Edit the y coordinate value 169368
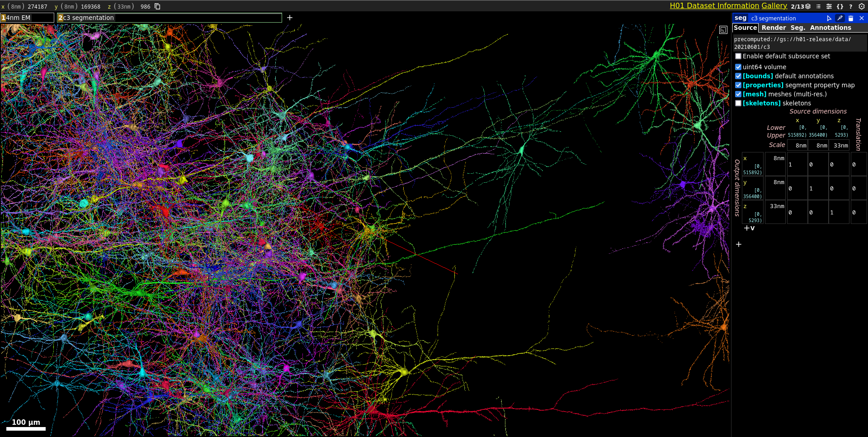Image resolution: width=868 pixels, height=437 pixels. (x=90, y=7)
